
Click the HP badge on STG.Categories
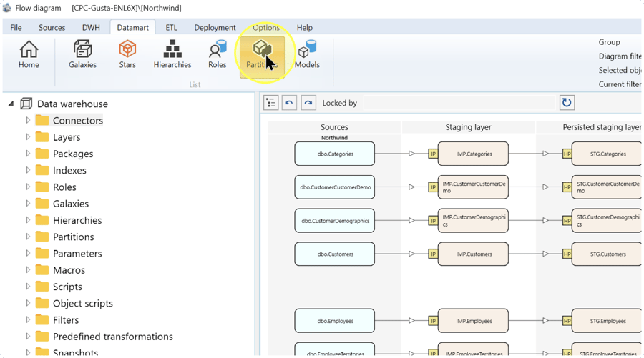(x=567, y=154)
